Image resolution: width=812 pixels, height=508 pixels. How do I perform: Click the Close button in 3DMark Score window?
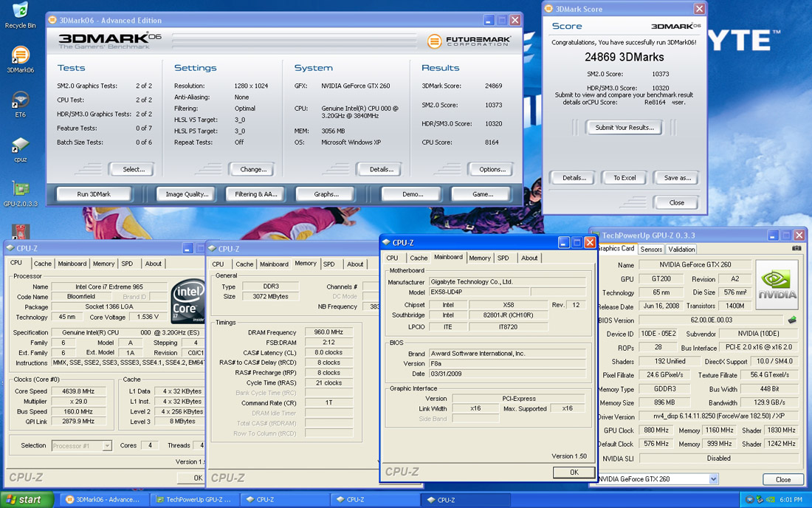click(676, 202)
